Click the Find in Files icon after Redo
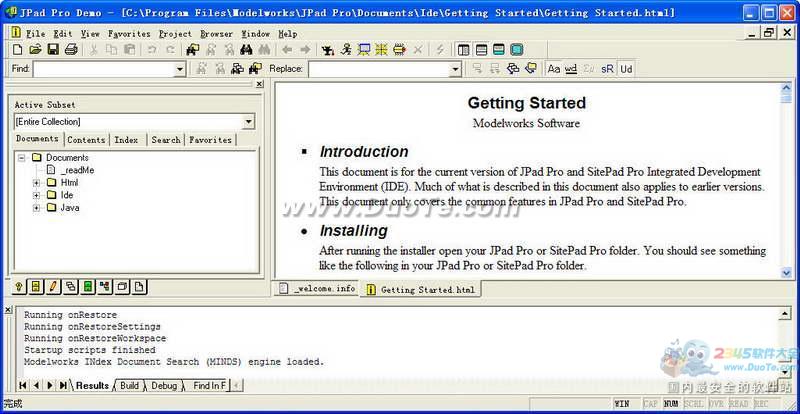 click(193, 50)
